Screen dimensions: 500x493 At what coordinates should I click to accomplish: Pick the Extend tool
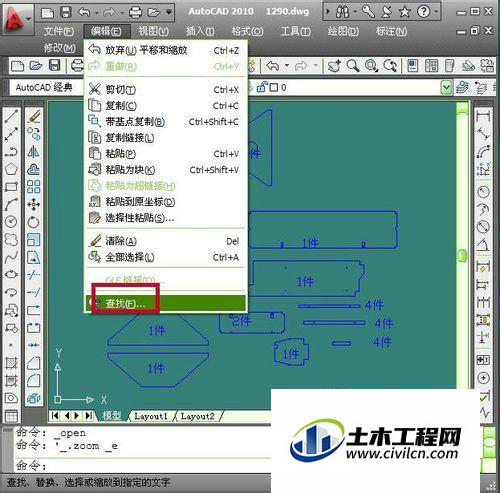[34, 292]
